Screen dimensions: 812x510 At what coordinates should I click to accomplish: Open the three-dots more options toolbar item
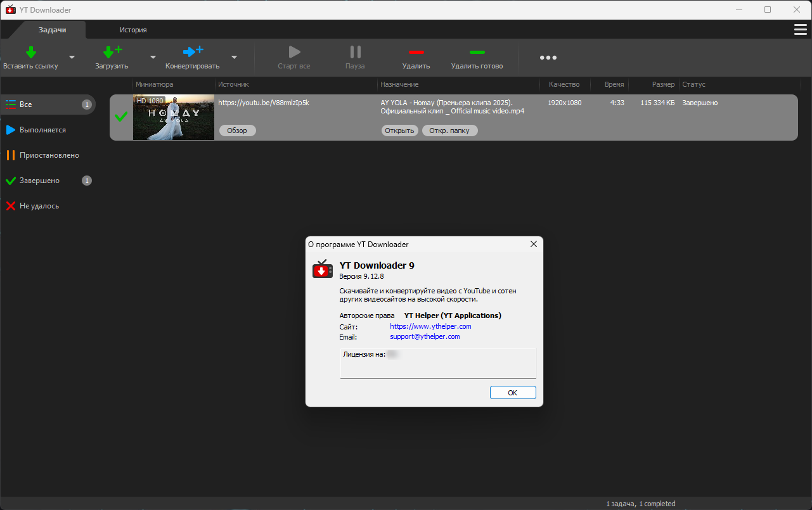(x=548, y=58)
